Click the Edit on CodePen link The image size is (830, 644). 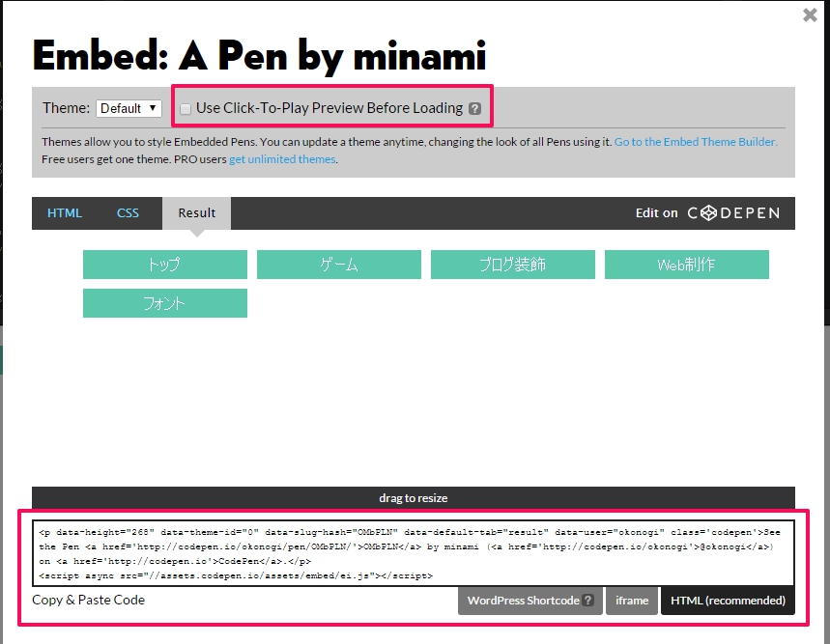tap(707, 213)
